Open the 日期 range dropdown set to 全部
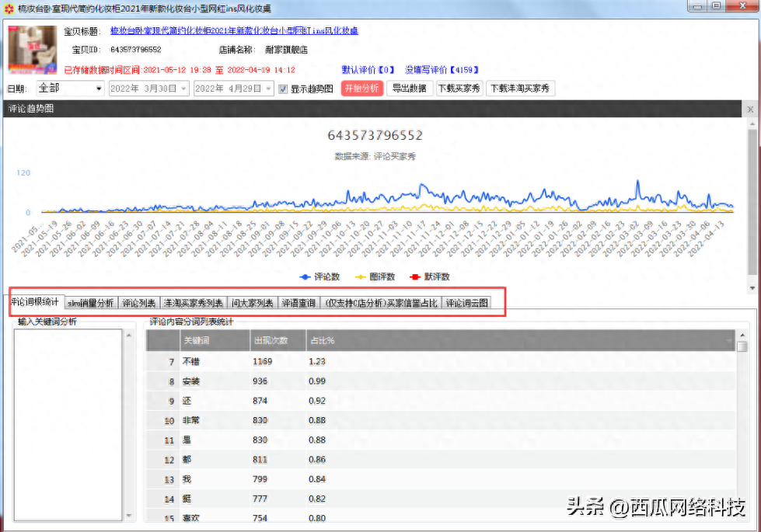761x532 pixels. [x=99, y=89]
